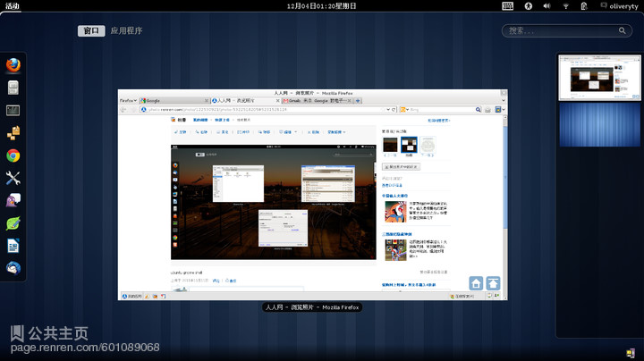Viewport: 644px width, 361px height.
Task: Click the highlighted album thumbnail beside the photo
Action: [x=409, y=145]
